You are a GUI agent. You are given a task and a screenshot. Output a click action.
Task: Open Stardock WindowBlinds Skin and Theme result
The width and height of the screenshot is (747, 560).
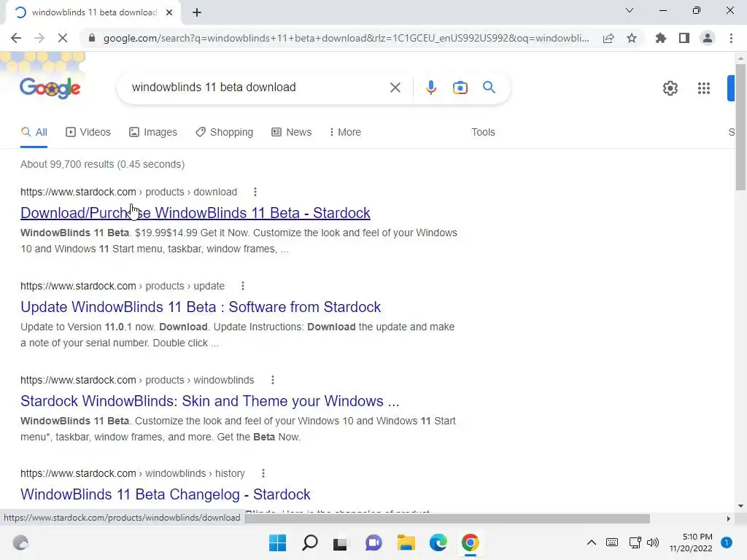[x=209, y=401]
